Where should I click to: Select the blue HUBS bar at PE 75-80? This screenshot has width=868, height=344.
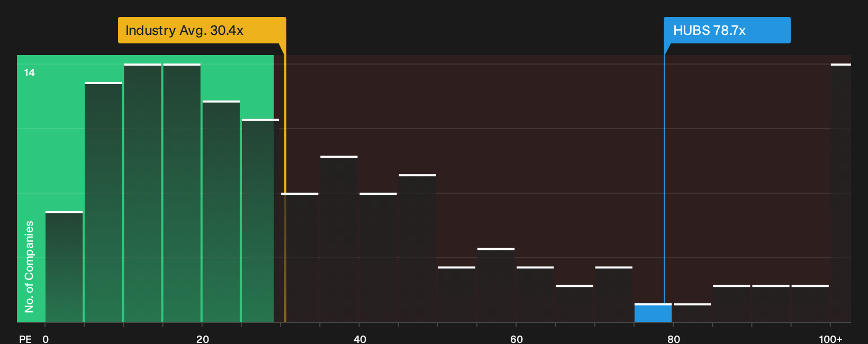point(653,313)
